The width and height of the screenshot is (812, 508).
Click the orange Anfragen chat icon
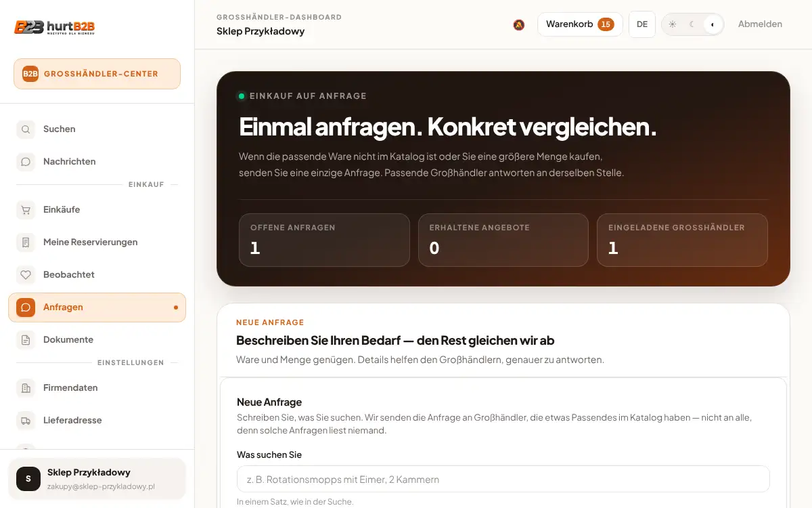tap(26, 308)
